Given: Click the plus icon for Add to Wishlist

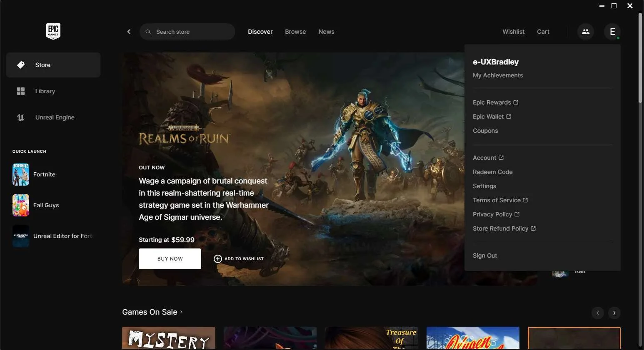Looking at the screenshot, I should coord(218,259).
